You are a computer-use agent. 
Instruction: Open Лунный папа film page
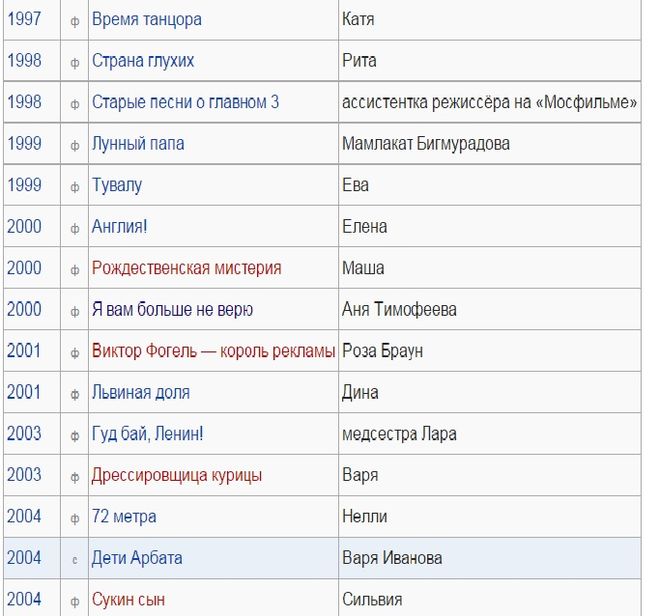138,144
